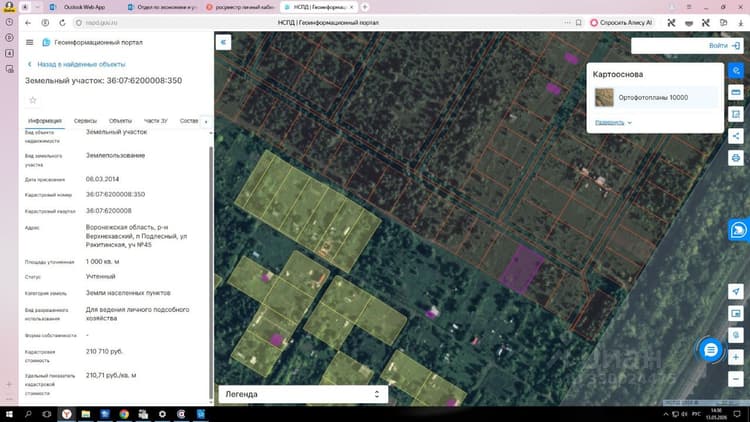Image resolution: width=750 pixels, height=422 pixels.
Task: Select the status value Учтенный
Action: point(100,277)
